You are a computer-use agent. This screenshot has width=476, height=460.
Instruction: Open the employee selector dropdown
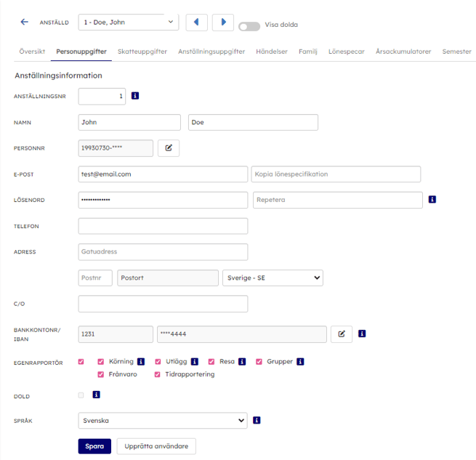click(128, 23)
